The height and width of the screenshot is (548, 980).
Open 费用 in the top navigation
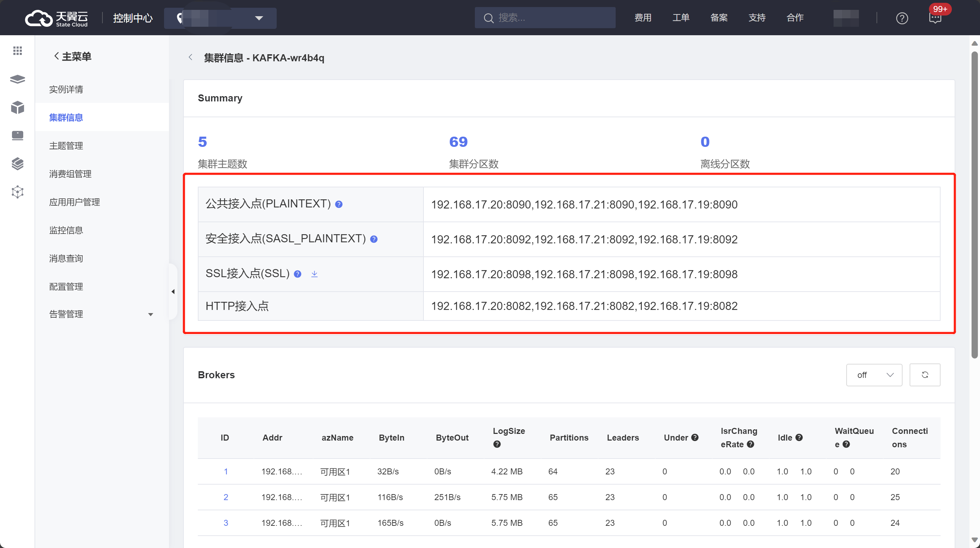click(x=643, y=18)
